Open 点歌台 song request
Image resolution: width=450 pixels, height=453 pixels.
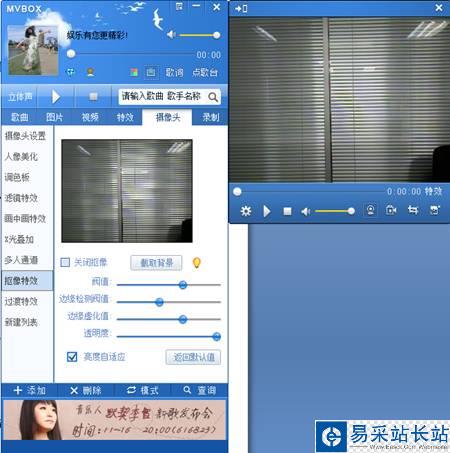(205, 72)
